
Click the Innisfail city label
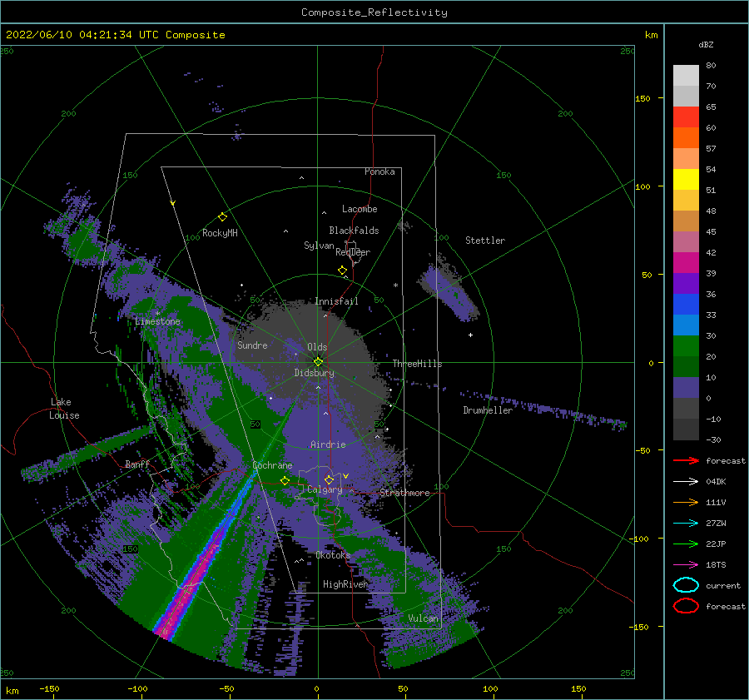[336, 301]
